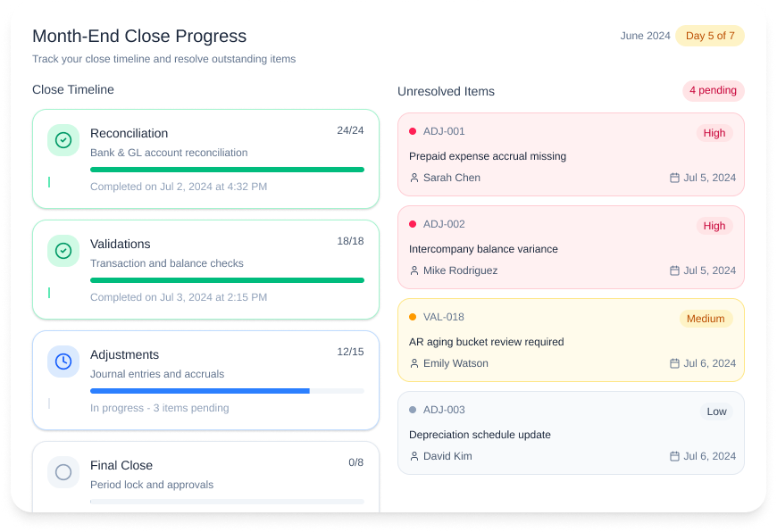Click the person icon beside Emily Watson
Viewport: 777px width, 532px height.
click(x=414, y=363)
